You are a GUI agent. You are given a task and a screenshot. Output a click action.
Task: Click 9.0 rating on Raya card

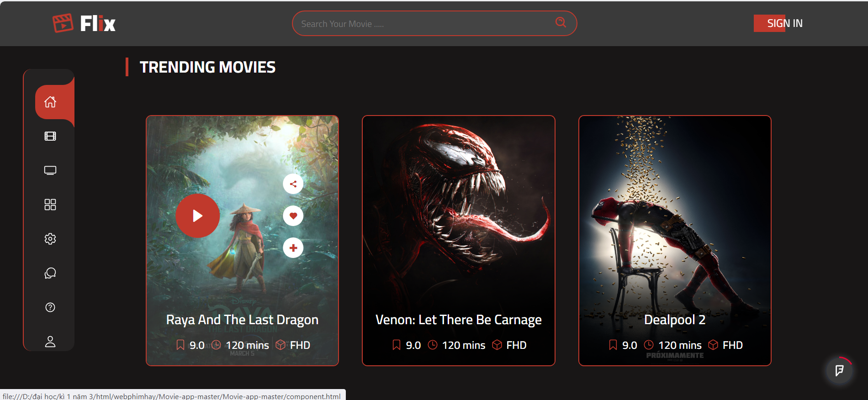point(197,345)
